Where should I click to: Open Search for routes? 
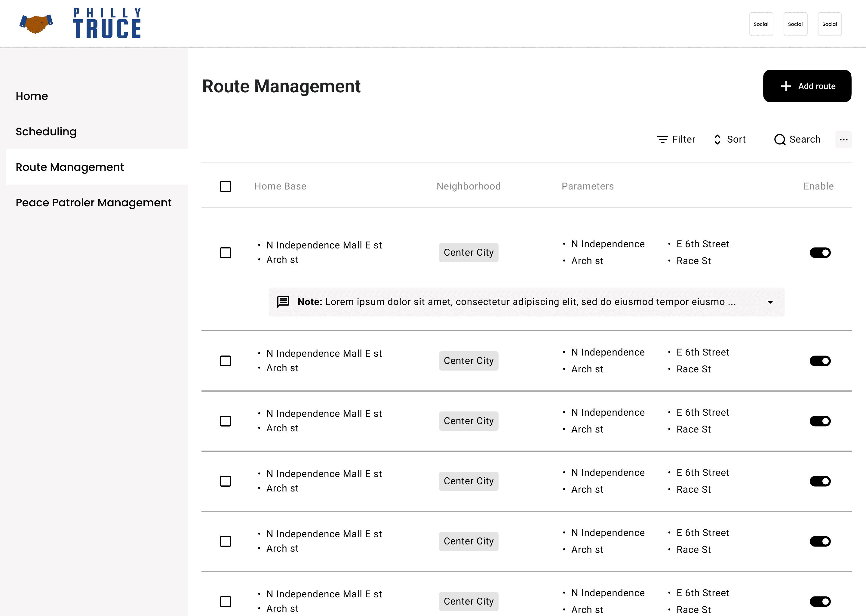coord(797,140)
